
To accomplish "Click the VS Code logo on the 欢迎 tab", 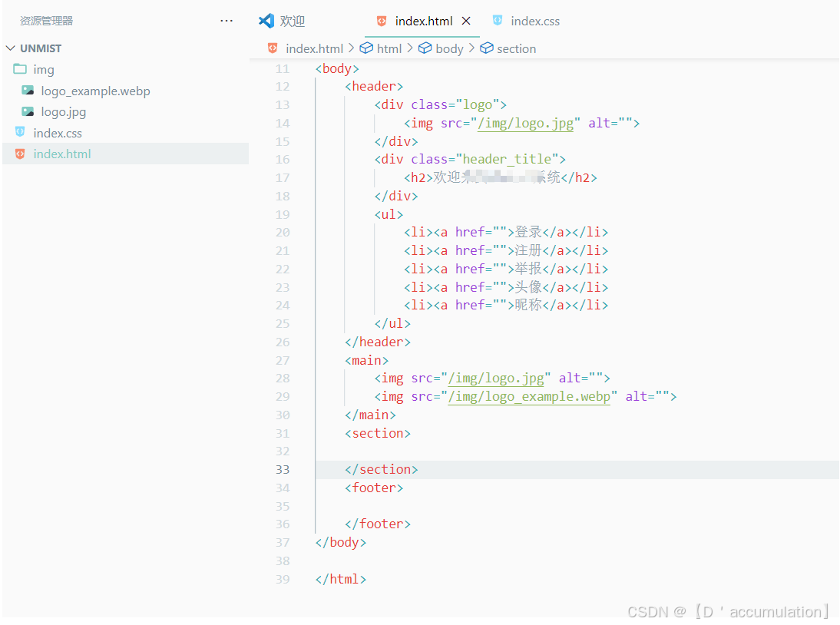I will (266, 21).
